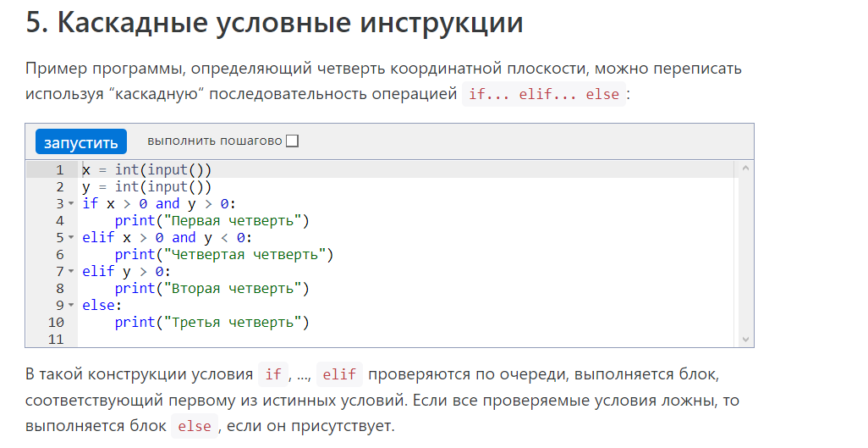Collapse the elif fold arrow on line 5
868x448 pixels.
[71, 238]
